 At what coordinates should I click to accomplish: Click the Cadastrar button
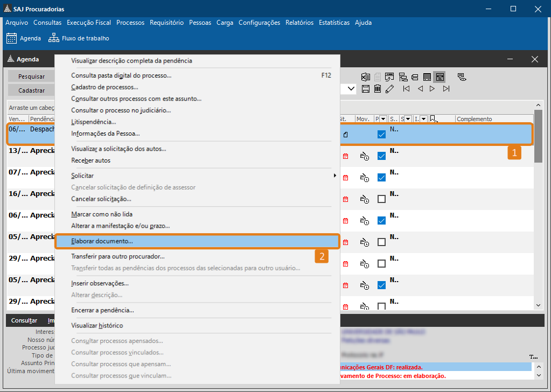(31, 90)
